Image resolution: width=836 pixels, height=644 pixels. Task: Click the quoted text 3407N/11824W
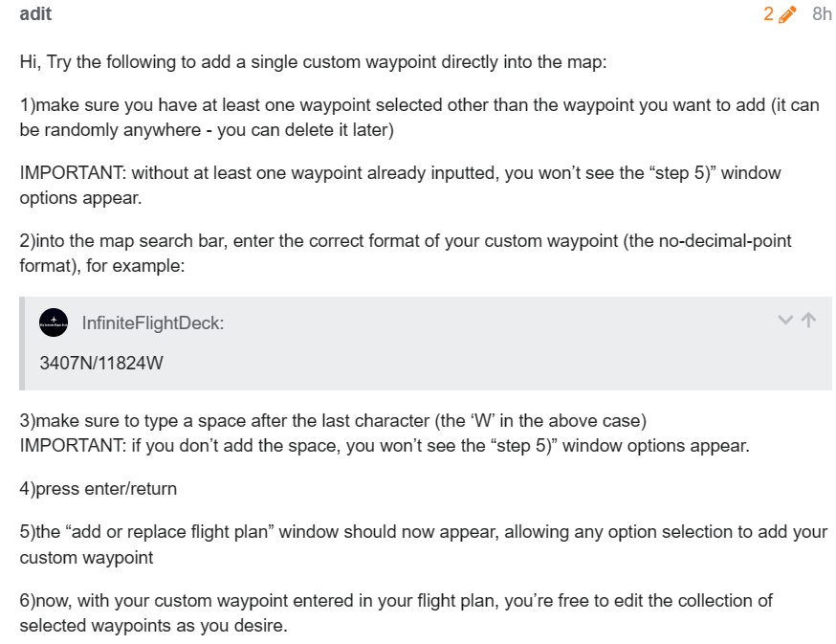pyautogui.click(x=101, y=363)
